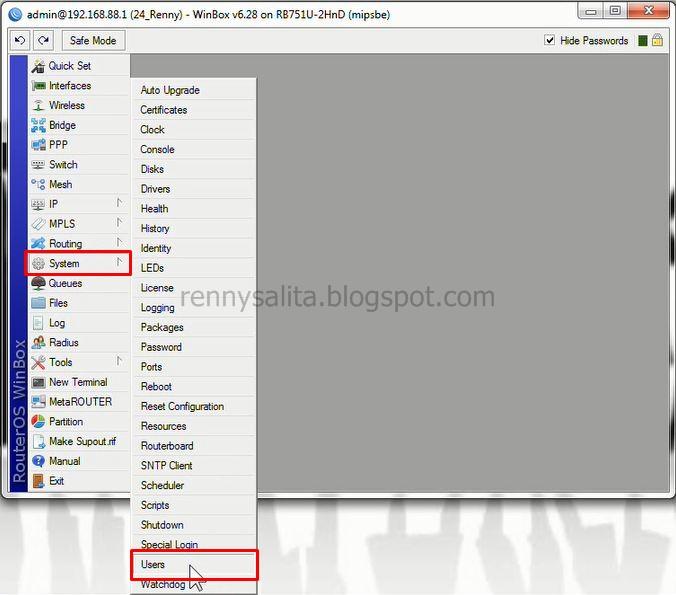
Task: Toggle the Hide Passwords checkbox
Action: point(549,40)
